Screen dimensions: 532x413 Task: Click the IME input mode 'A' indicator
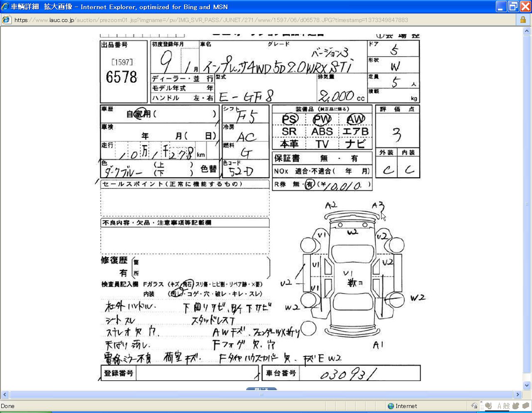pos(499,406)
